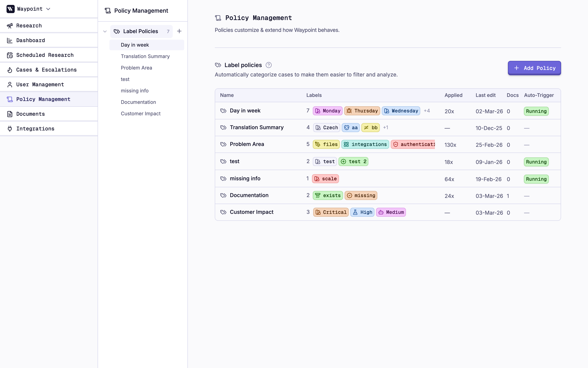This screenshot has width=588, height=368.
Task: Click the Thursday label chip
Action: pyautogui.click(x=362, y=111)
